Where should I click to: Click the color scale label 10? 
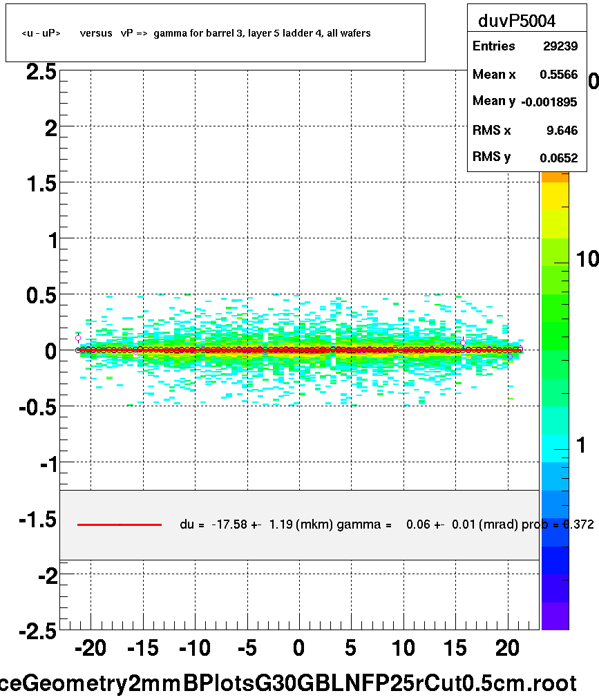(x=587, y=259)
